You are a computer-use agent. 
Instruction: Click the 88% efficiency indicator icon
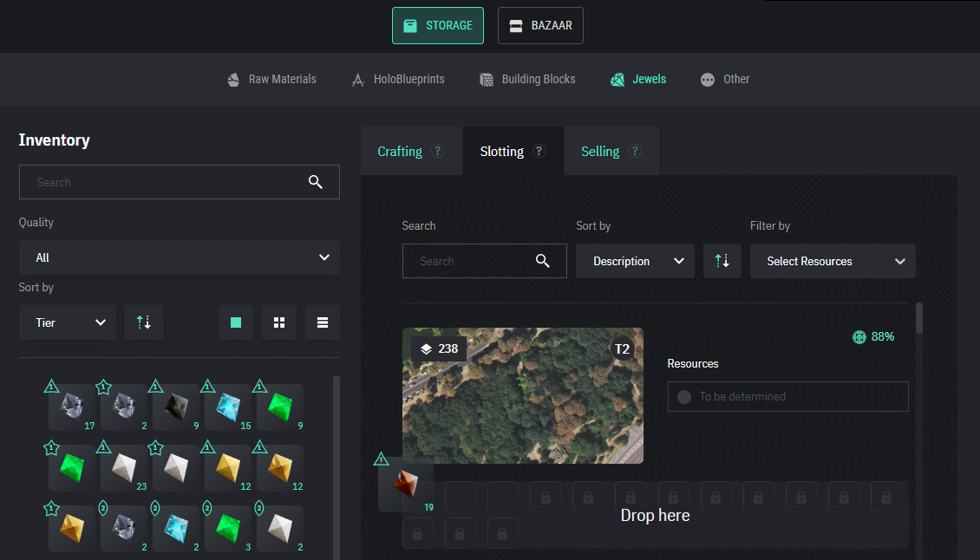859,336
